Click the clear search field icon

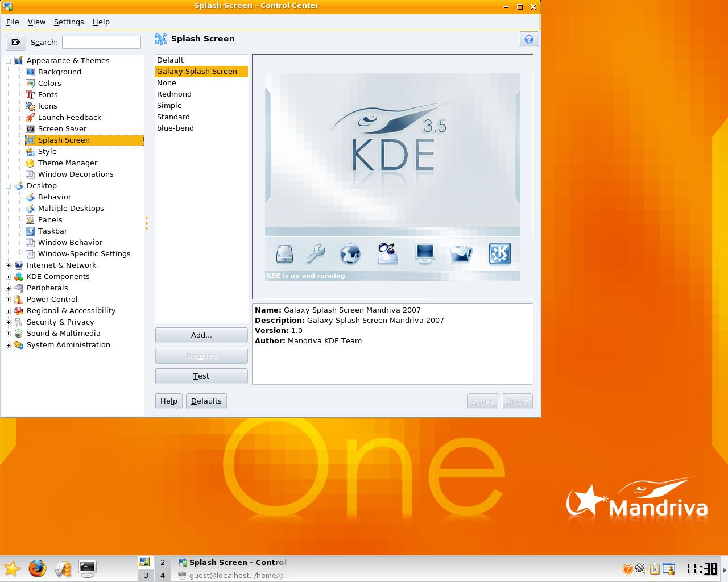tap(16, 42)
